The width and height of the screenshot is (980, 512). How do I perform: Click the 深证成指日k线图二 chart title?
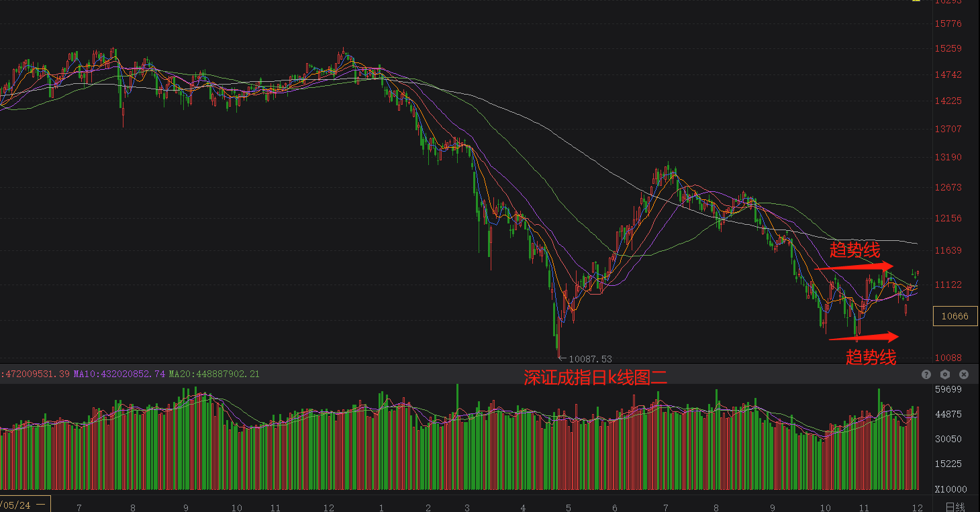click(595, 377)
